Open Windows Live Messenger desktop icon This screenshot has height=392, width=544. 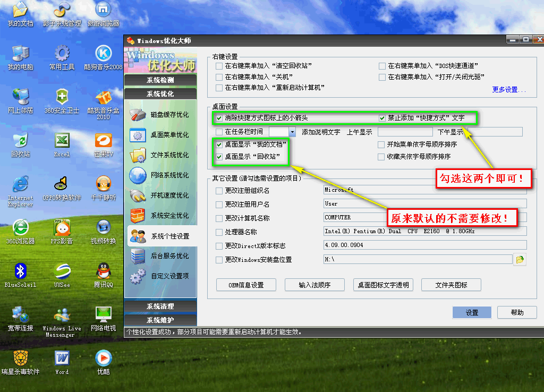click(62, 322)
